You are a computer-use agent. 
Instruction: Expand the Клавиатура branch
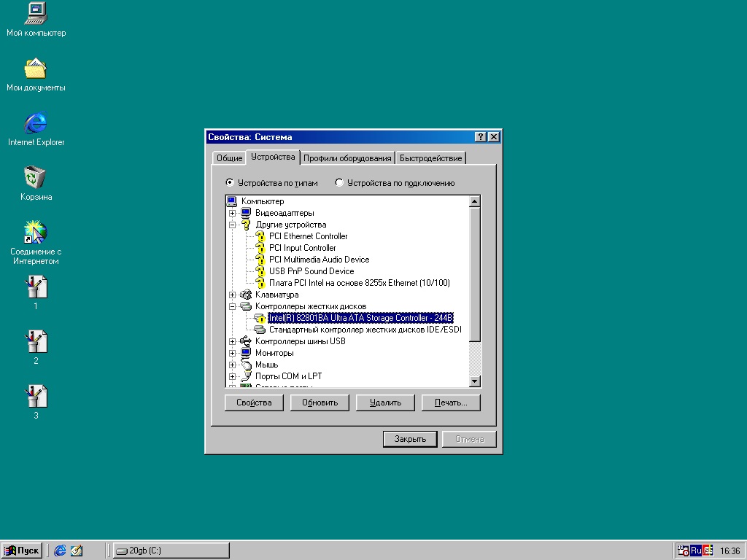[x=232, y=295]
